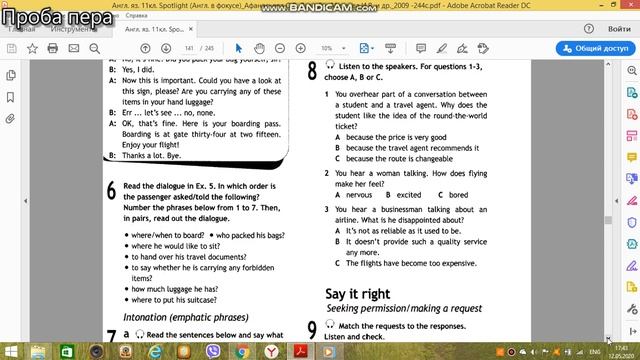Open the sign document pen icon
640x360 pixels.
(462, 49)
